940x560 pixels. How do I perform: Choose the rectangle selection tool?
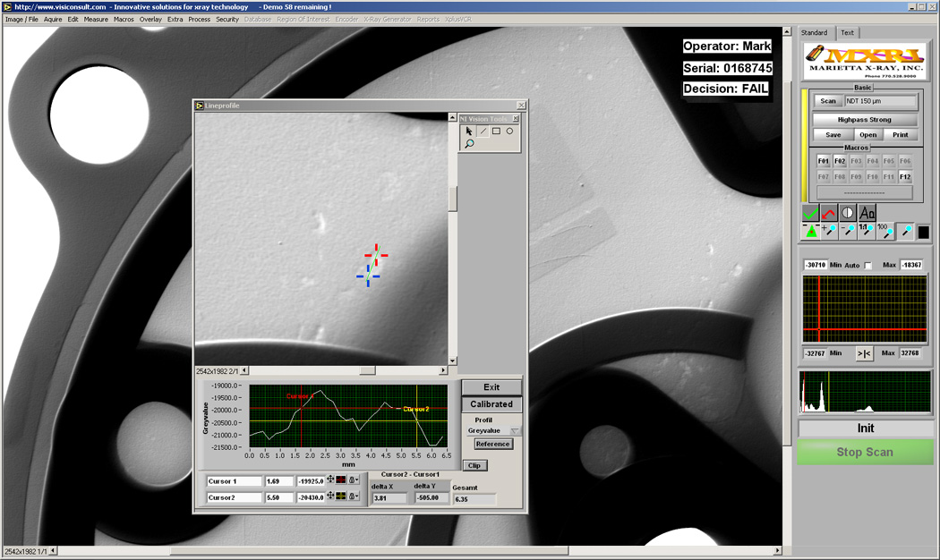(496, 131)
